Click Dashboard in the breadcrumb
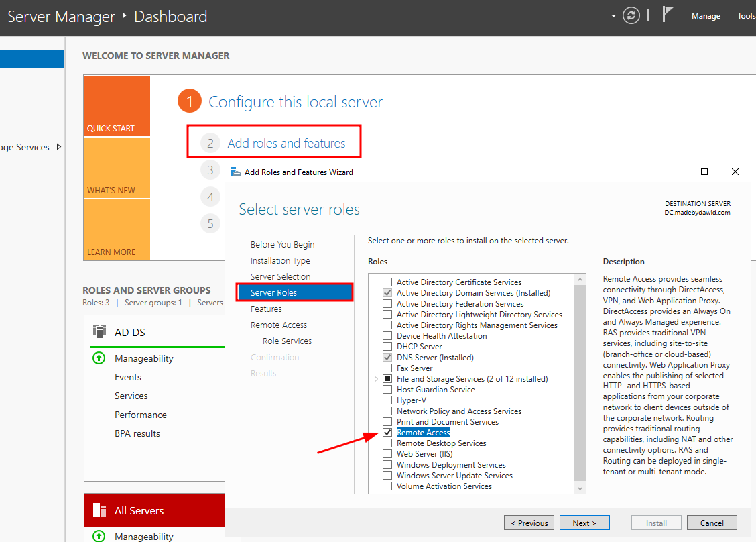Screen dimensions: 756x542 click(171, 16)
